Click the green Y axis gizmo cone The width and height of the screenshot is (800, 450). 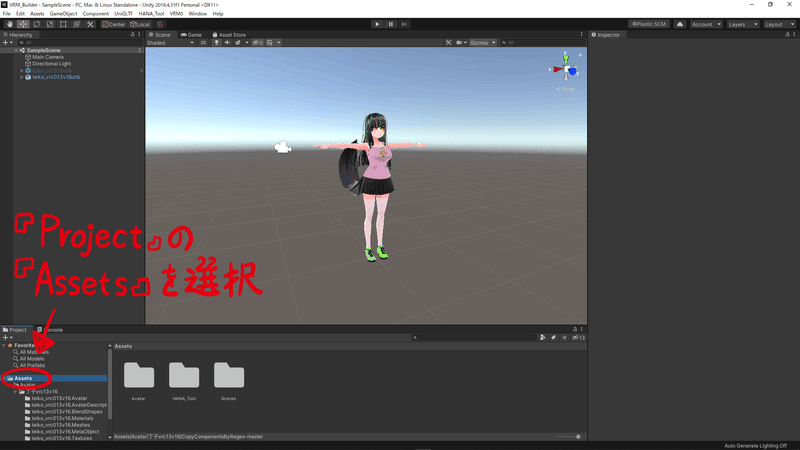(x=565, y=59)
